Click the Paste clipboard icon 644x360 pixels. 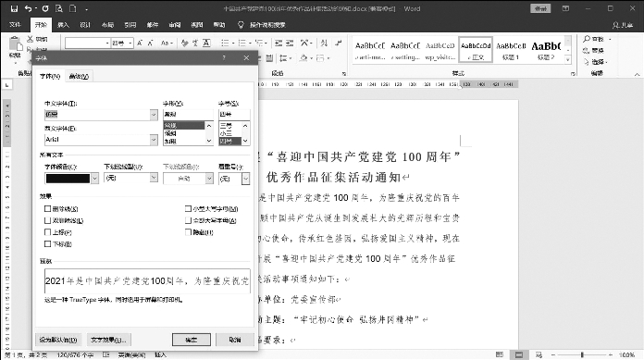(x=15, y=44)
